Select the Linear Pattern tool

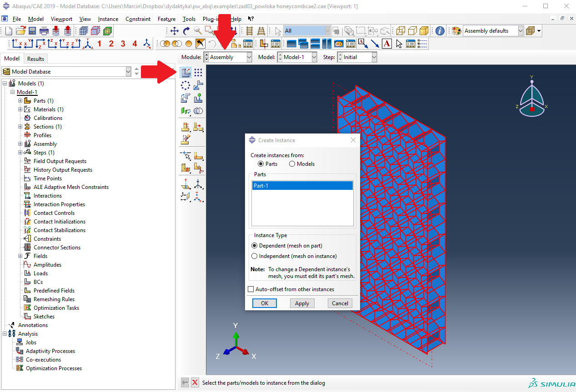click(x=198, y=72)
